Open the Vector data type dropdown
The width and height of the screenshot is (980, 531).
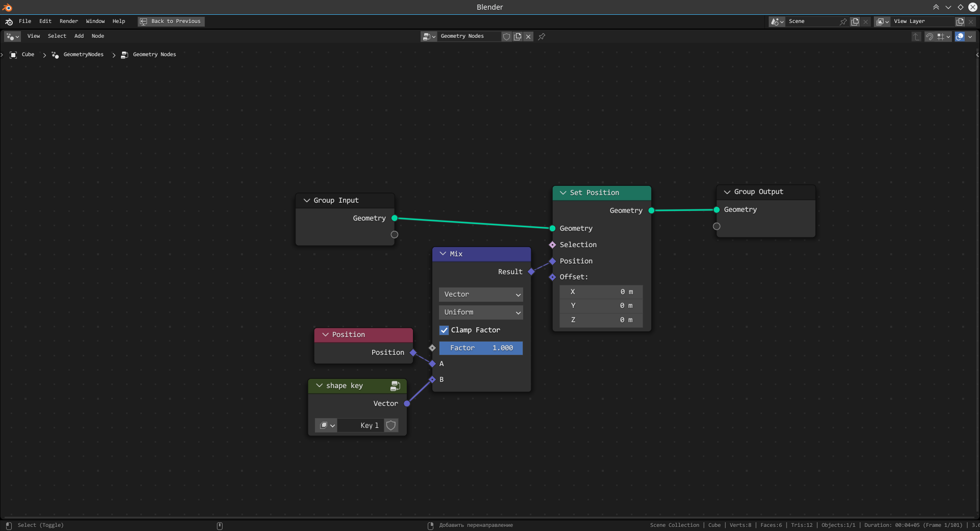click(481, 295)
